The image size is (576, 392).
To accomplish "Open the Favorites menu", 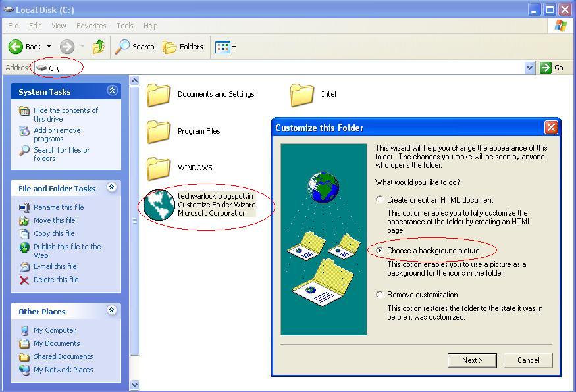I will tap(91, 26).
